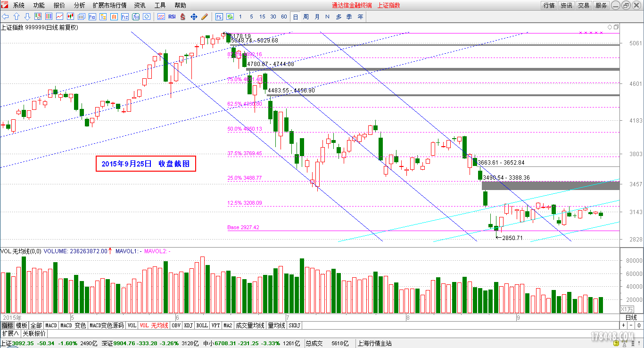644x348 pixels.
Task: Select the OBV indicator tab
Action: [x=176, y=325]
